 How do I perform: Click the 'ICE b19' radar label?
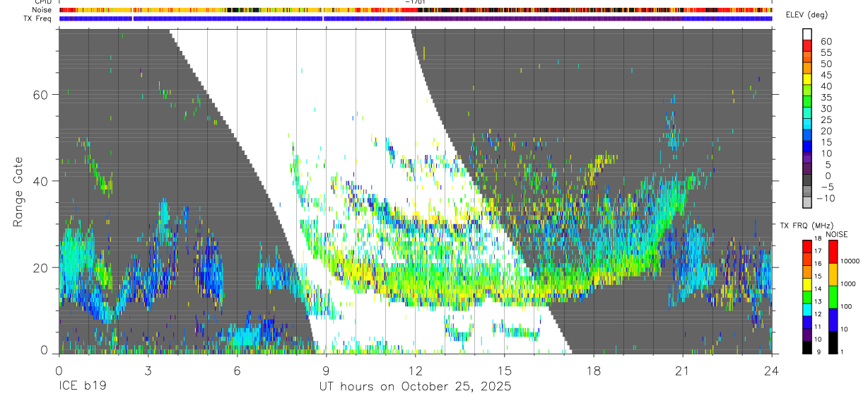pos(81,387)
